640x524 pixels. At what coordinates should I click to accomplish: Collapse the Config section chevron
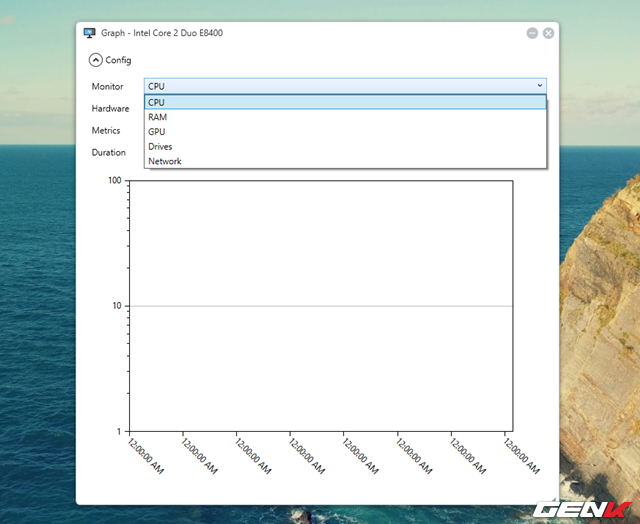(95, 60)
